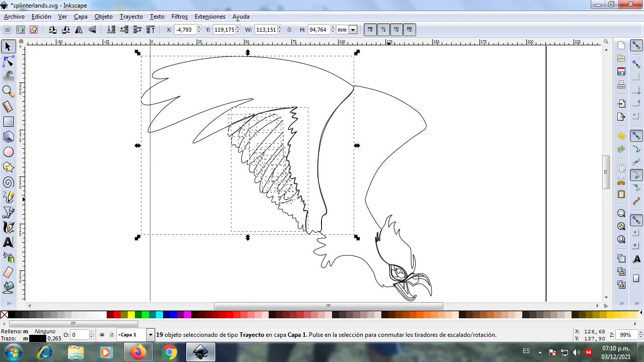
Task: Open the Filtros menu
Action: coord(179,17)
